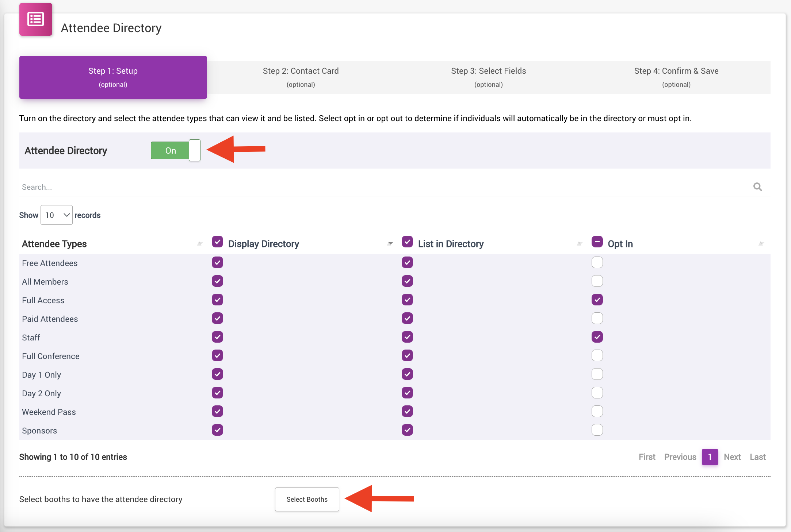Switch to Step 4: Confirm & Save

click(x=676, y=77)
